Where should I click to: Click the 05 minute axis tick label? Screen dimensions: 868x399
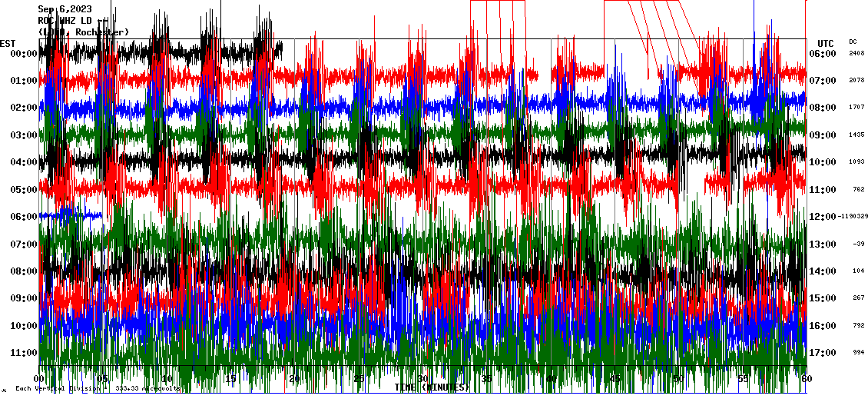pos(103,379)
